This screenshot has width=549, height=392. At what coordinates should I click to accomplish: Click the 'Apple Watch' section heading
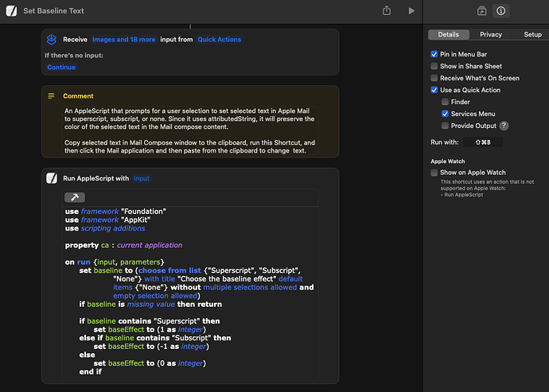pyautogui.click(x=448, y=161)
